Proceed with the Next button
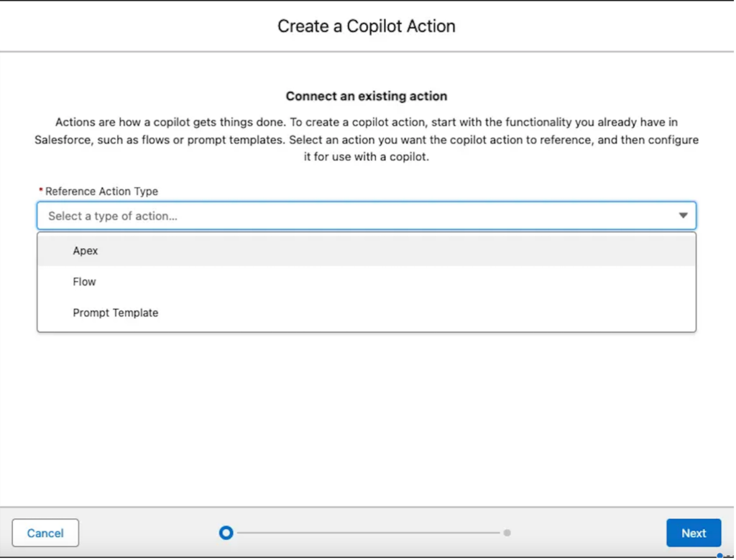Viewport: 736px width, 560px height. pyautogui.click(x=694, y=533)
